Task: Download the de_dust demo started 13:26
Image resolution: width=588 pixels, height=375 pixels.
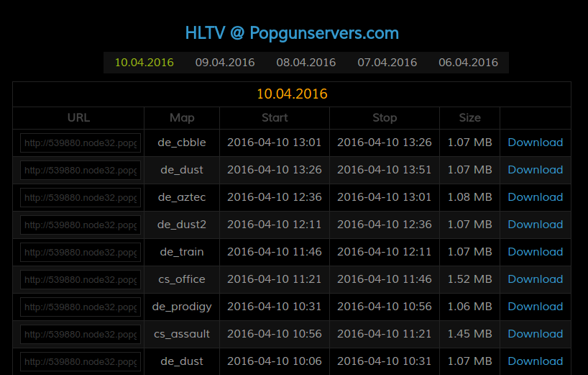Action: coord(535,170)
